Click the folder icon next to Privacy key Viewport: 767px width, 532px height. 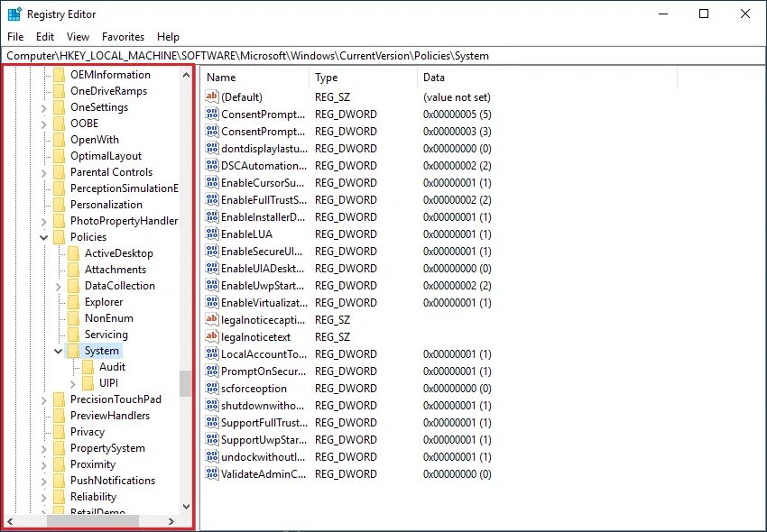coord(59,432)
